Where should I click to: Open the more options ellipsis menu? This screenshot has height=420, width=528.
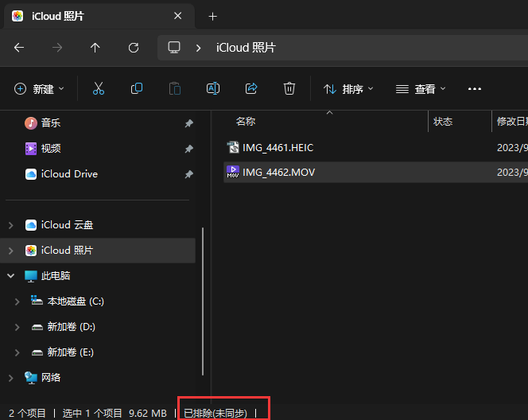[x=475, y=89]
